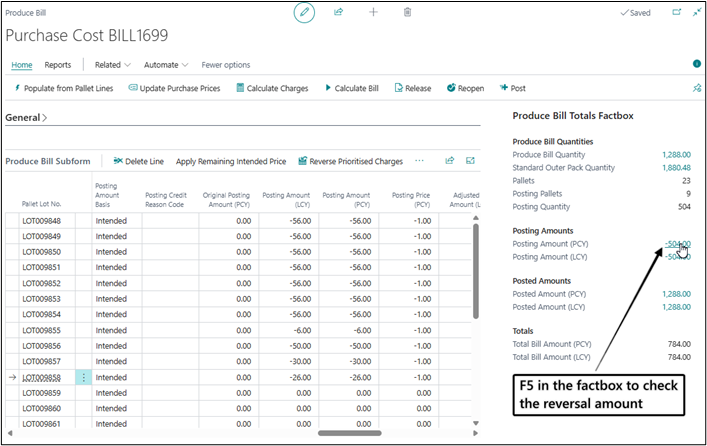
Task: Show more subform actions ellipsis
Action: 419,161
